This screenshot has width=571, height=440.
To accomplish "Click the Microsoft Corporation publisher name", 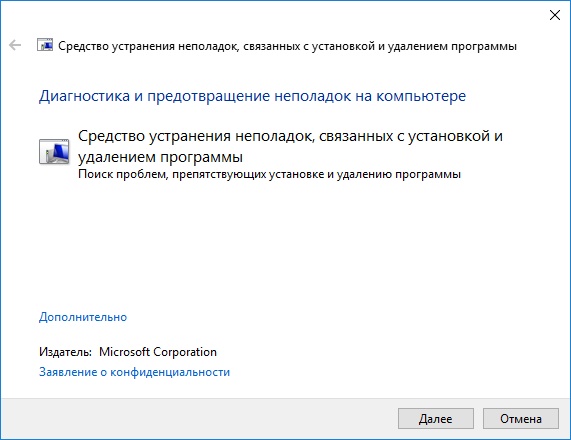I will coord(158,352).
